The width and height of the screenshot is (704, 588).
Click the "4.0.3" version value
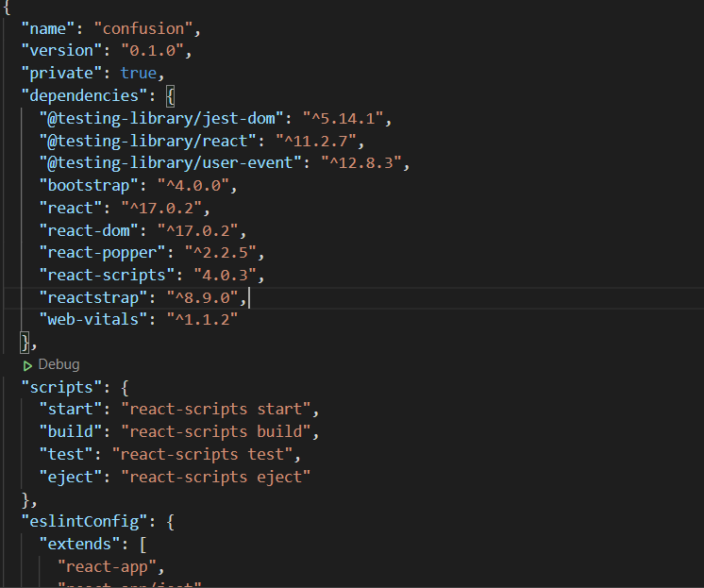(225, 275)
